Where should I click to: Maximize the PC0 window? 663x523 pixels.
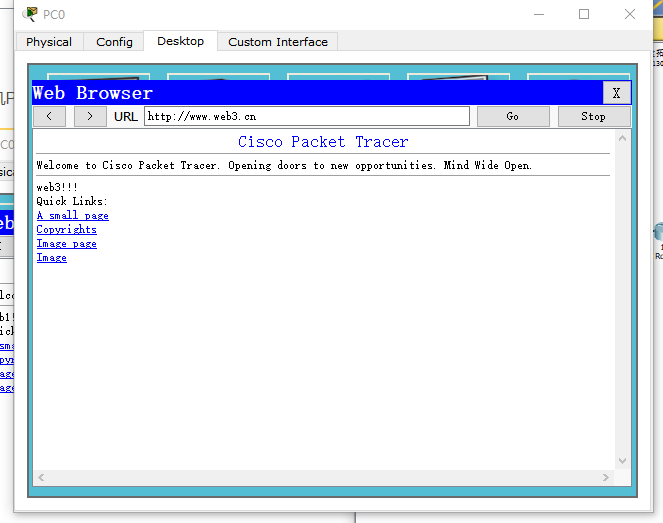tap(584, 14)
